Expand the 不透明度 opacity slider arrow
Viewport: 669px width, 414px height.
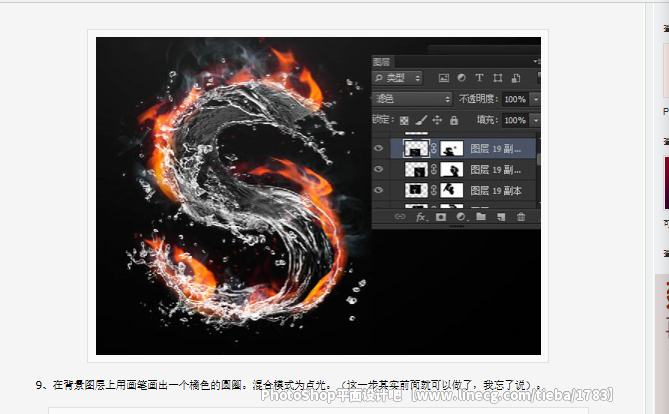[535, 99]
